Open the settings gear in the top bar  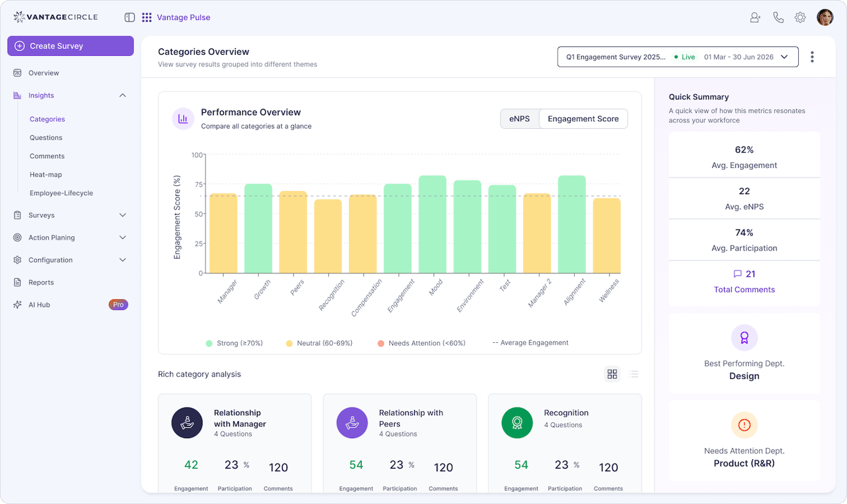(800, 17)
